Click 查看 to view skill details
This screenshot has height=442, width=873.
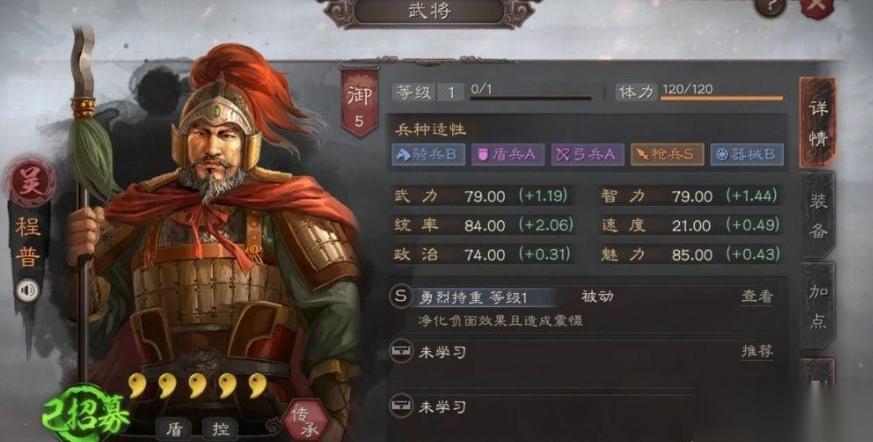[757, 297]
